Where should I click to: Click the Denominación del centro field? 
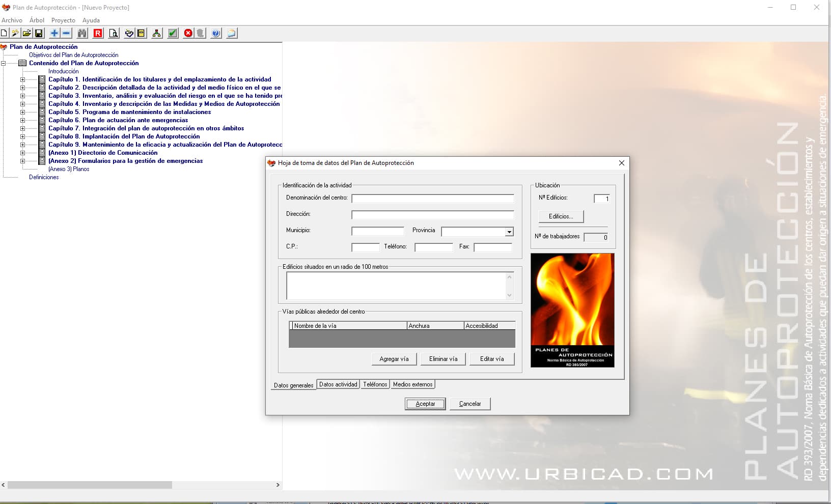pyautogui.click(x=432, y=199)
